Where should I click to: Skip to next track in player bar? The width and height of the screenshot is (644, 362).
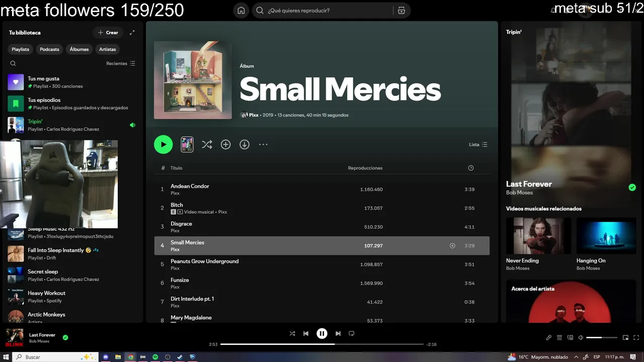click(338, 333)
